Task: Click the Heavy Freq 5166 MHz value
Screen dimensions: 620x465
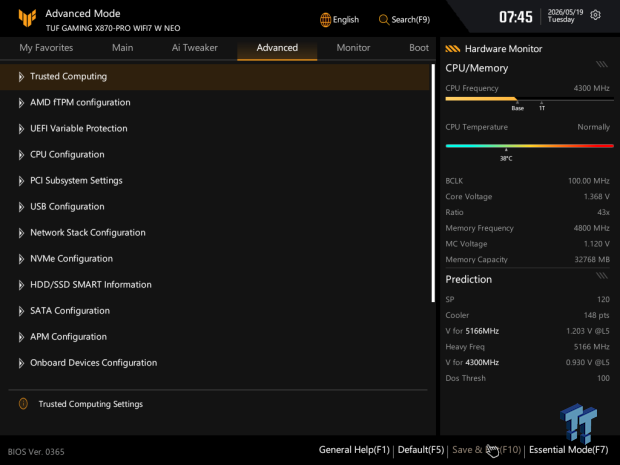Action: (591, 347)
